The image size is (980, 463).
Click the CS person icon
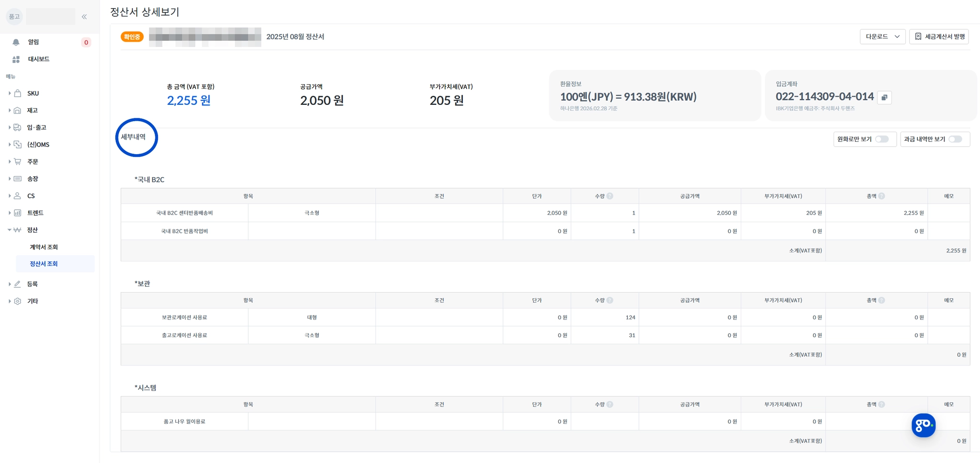coord(18,196)
